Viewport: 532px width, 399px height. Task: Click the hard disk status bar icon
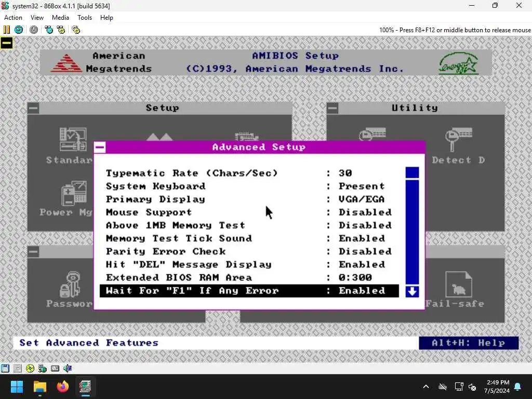[43, 368]
